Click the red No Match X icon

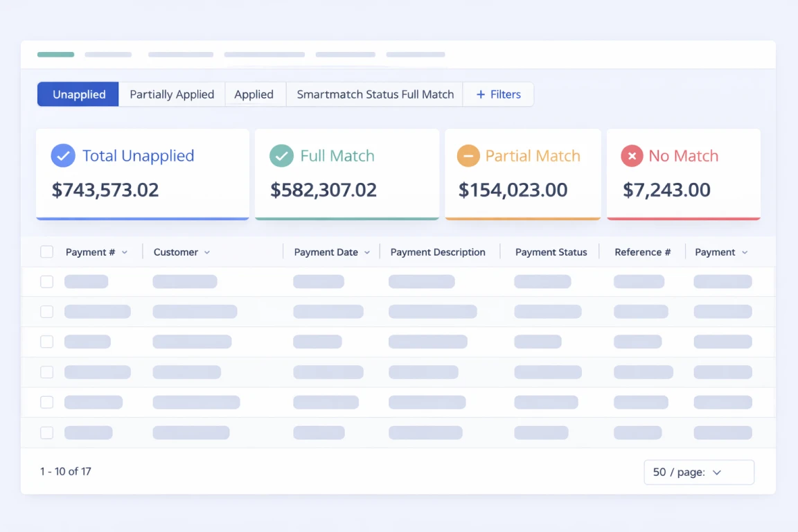click(632, 156)
